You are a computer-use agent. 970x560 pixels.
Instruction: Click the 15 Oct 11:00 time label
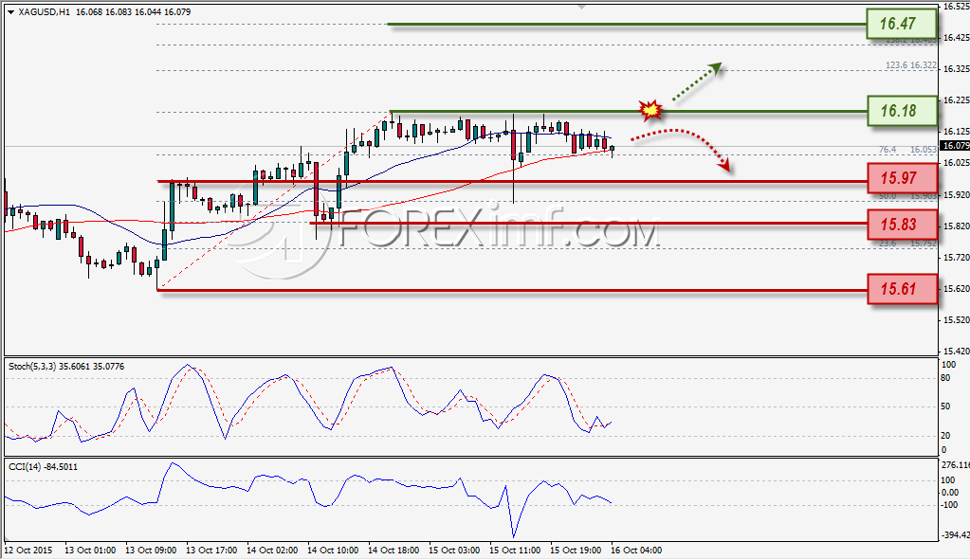[515, 551]
